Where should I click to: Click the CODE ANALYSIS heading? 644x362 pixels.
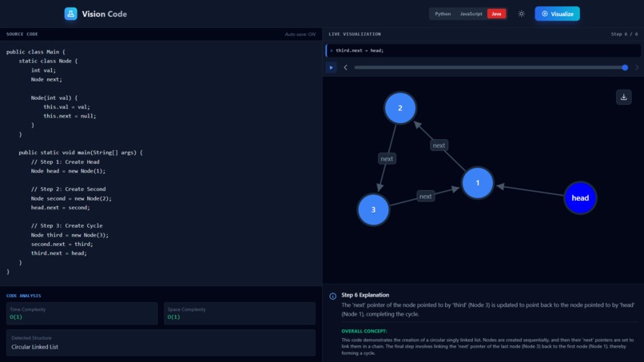tap(23, 296)
